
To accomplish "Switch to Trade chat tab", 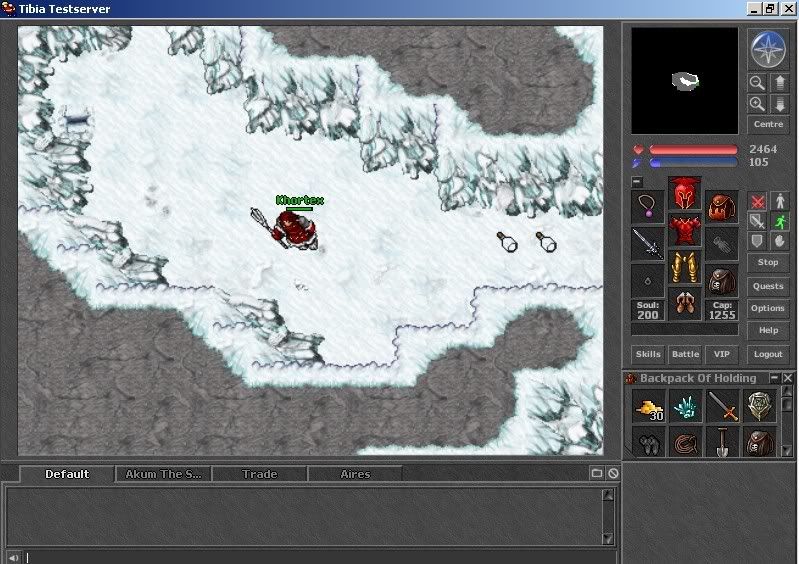I will pyautogui.click(x=259, y=474).
